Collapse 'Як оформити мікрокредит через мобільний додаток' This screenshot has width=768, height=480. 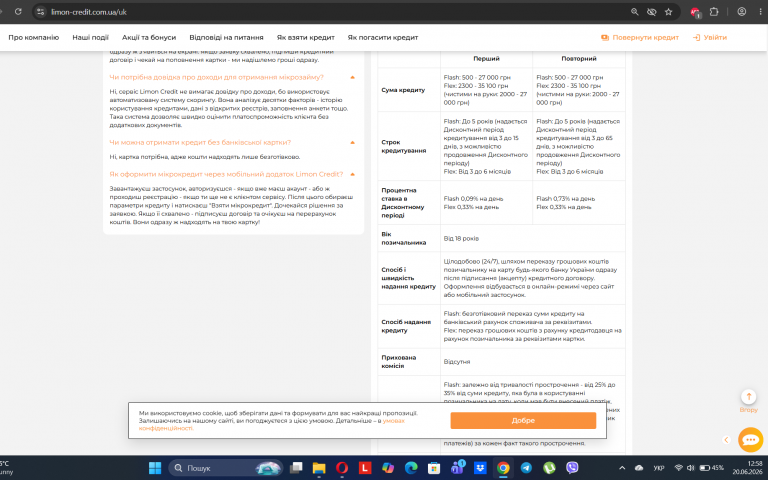[226, 174]
